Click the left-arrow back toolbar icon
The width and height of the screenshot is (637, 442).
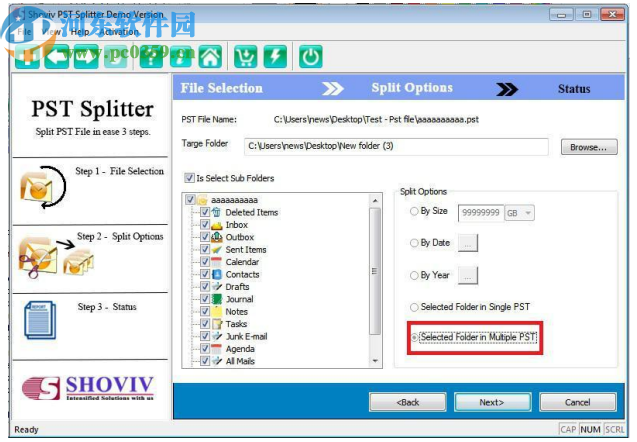click(x=56, y=56)
